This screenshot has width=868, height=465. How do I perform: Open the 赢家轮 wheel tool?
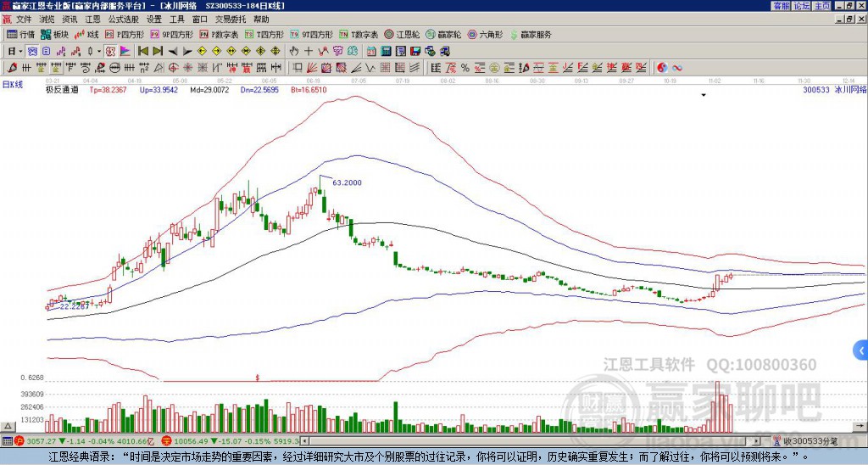pyautogui.click(x=443, y=34)
